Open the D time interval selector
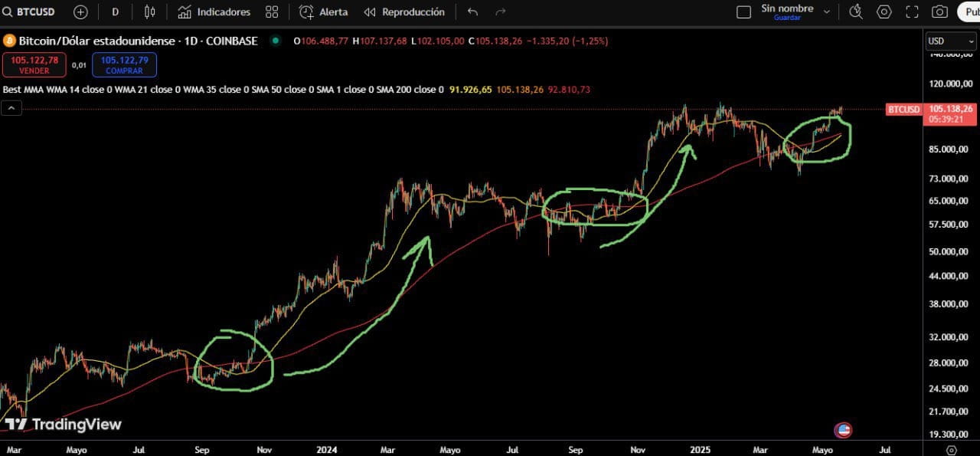 tap(115, 12)
